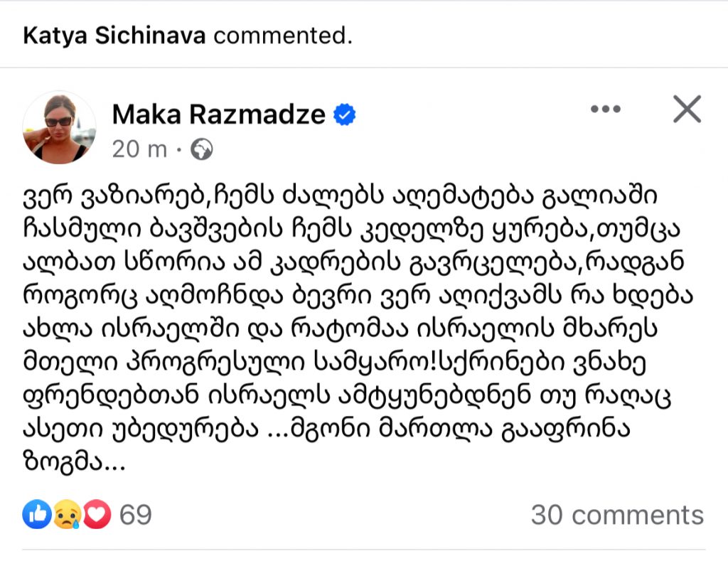Click the 'commented.' notification text
This screenshot has width=728, height=561.
(x=282, y=36)
